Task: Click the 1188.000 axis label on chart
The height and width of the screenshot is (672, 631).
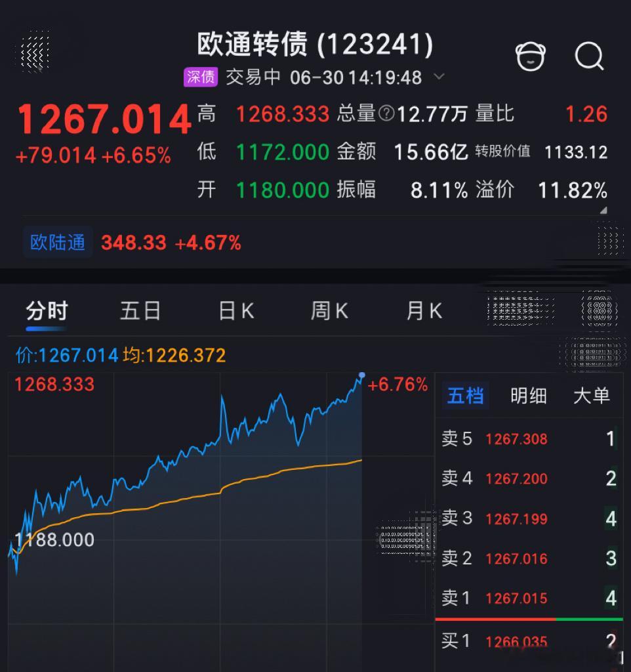Action: click(54, 539)
